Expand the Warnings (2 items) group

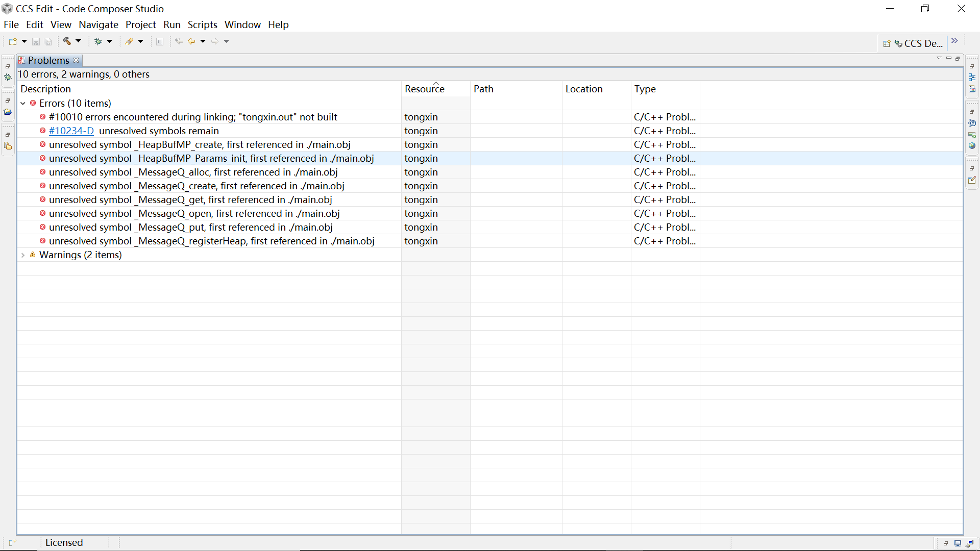point(23,255)
